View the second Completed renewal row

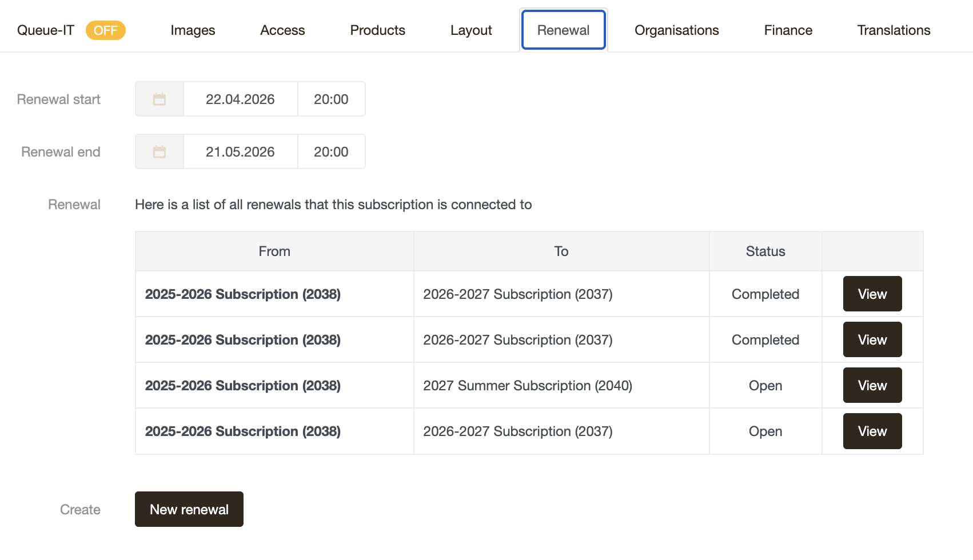(x=872, y=339)
